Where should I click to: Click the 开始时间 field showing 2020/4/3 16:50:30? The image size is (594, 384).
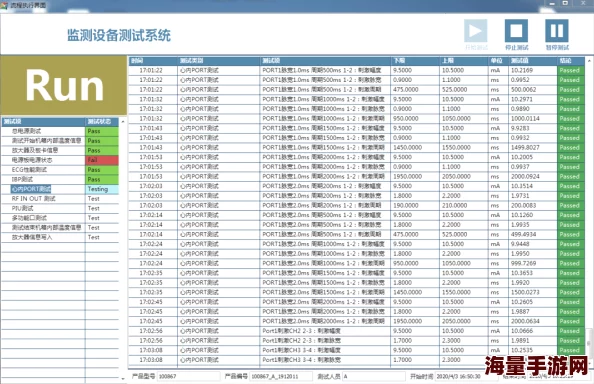tap(466, 376)
